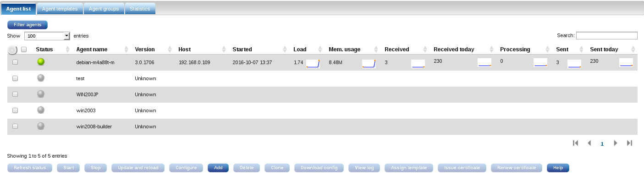Toggle the select-all agents checkbox
644x176 pixels.
[x=24, y=49]
